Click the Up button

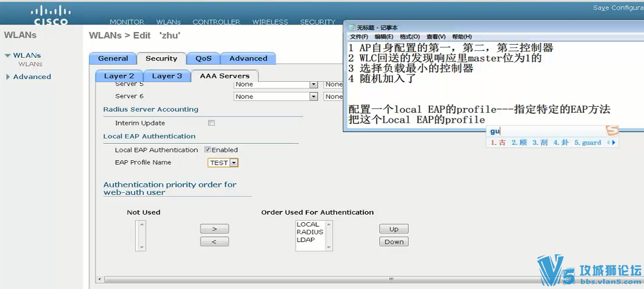pos(394,229)
